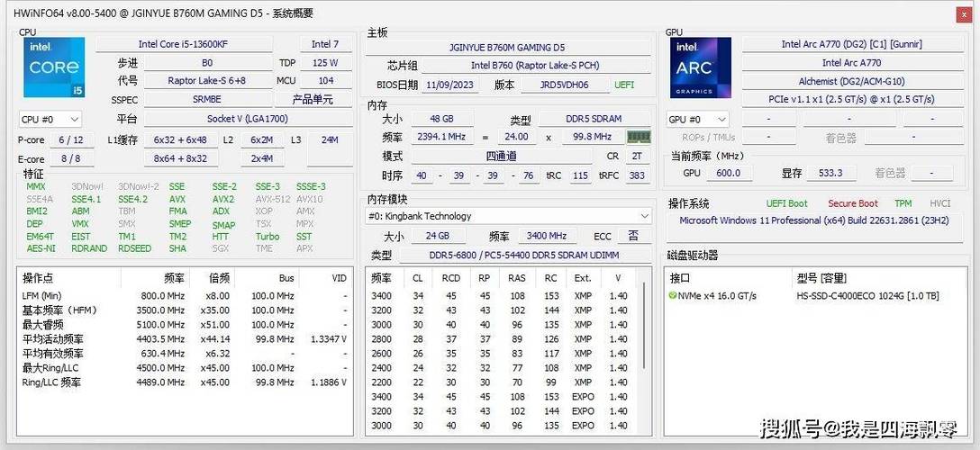980x450 pixels.
Task: Click the SRMBE SSPEC value
Action: point(207,99)
